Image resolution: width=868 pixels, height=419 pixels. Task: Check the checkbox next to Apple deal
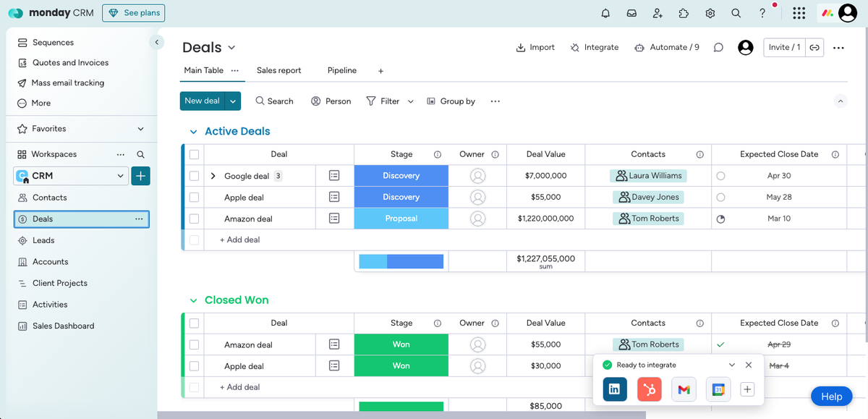(x=194, y=197)
